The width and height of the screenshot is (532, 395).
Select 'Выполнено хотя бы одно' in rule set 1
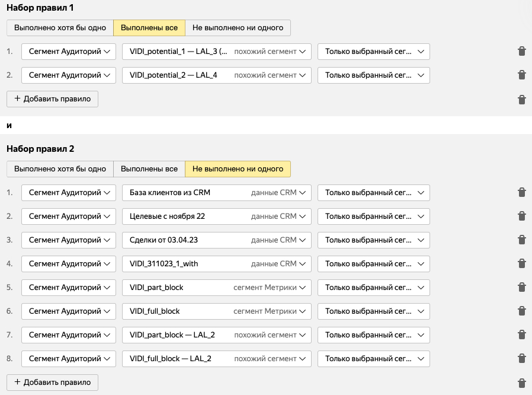coord(60,28)
